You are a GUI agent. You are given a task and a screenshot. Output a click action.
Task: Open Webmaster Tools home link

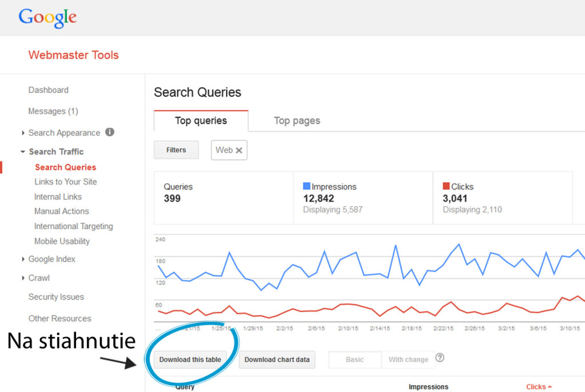(x=74, y=55)
